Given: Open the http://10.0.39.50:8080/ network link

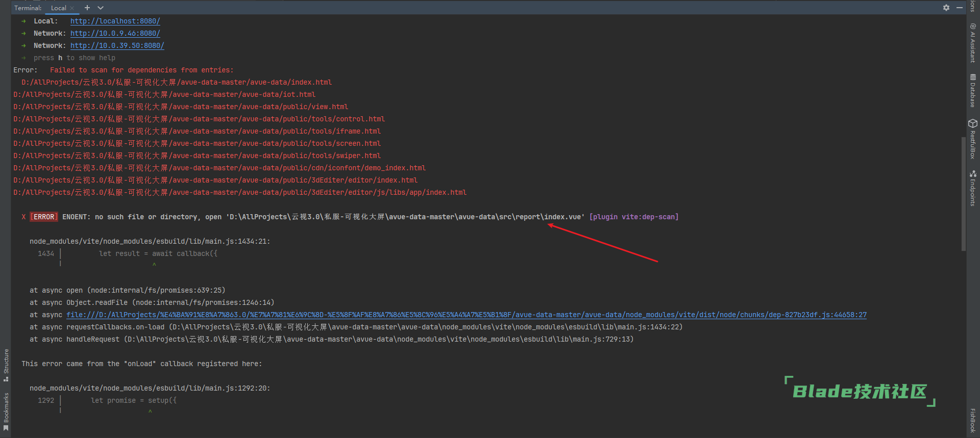Looking at the screenshot, I should 117,45.
